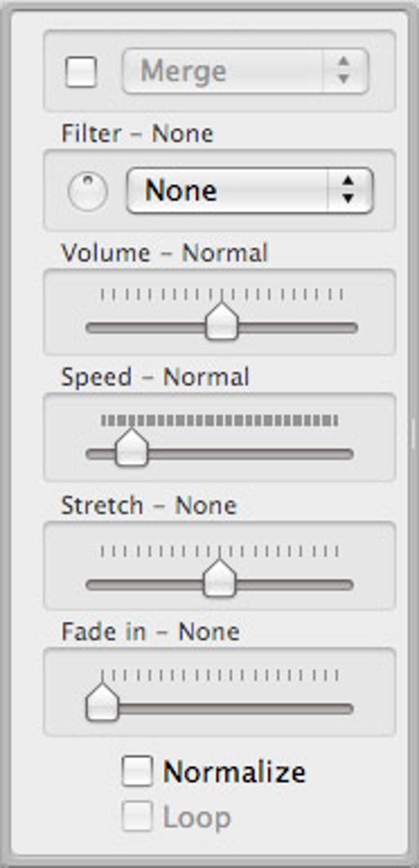
Task: Click the stepper arrows beside Merge
Action: 342,70
